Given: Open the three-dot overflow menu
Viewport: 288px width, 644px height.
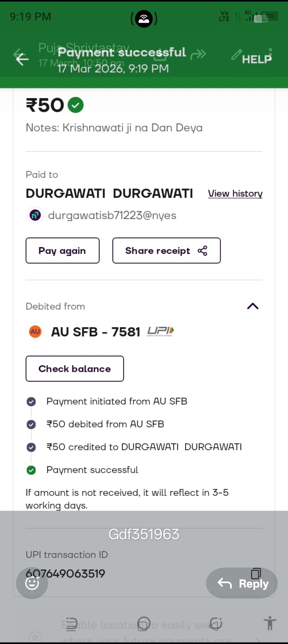Looking at the screenshot, I should (x=270, y=54).
